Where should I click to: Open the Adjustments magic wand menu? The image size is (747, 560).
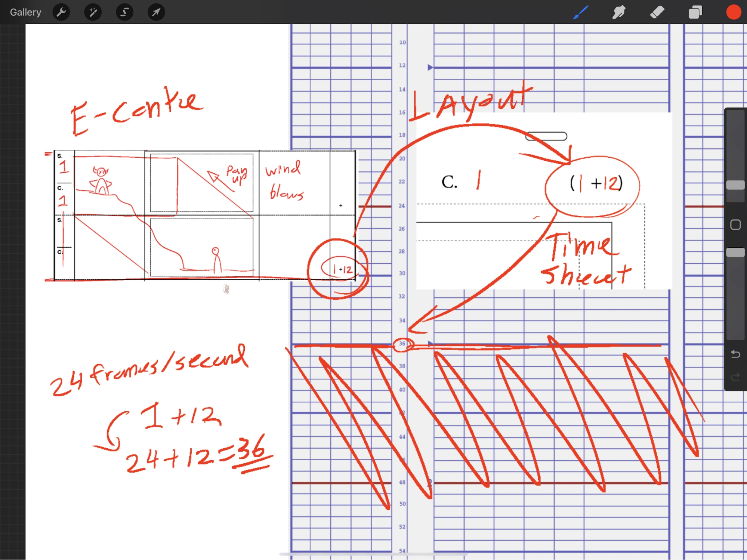(93, 12)
